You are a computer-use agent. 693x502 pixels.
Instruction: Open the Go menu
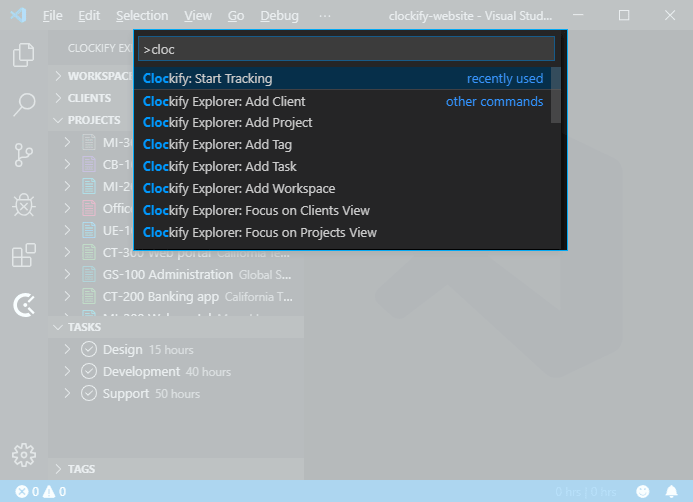tap(236, 16)
